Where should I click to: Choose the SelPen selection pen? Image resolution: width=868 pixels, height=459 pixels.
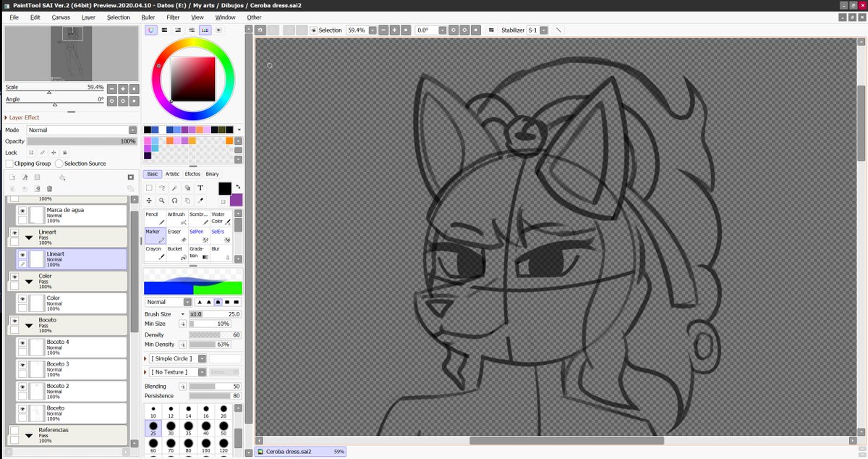(x=199, y=235)
